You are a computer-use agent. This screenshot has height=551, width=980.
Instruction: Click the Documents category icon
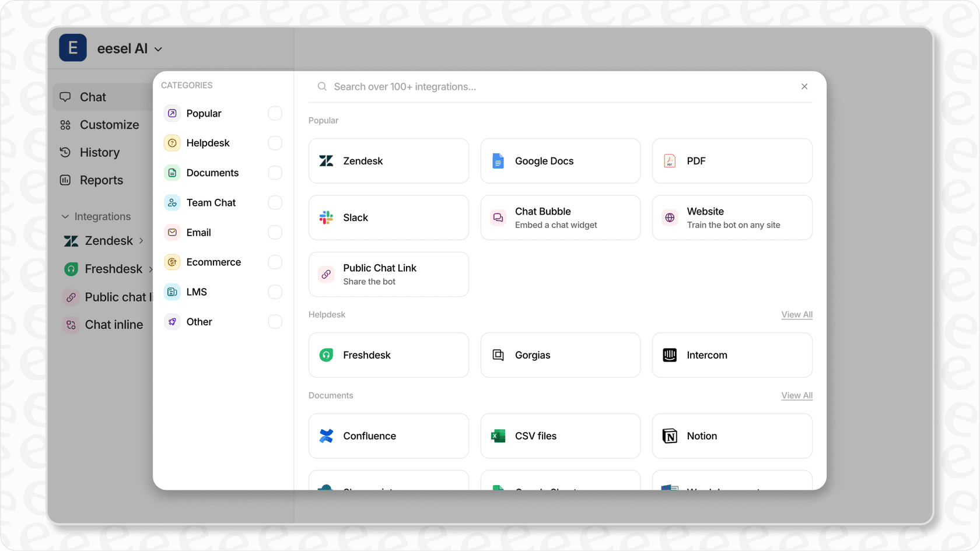coord(172,173)
